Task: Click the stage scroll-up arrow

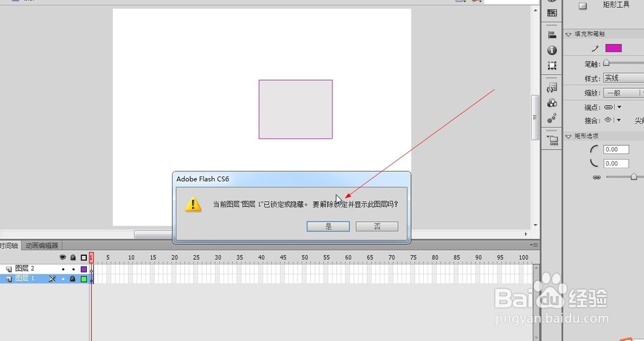Action: coord(535,10)
